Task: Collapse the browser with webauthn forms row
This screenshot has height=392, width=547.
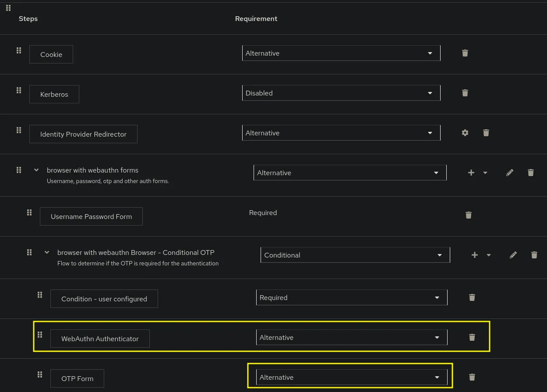Action: click(x=36, y=170)
